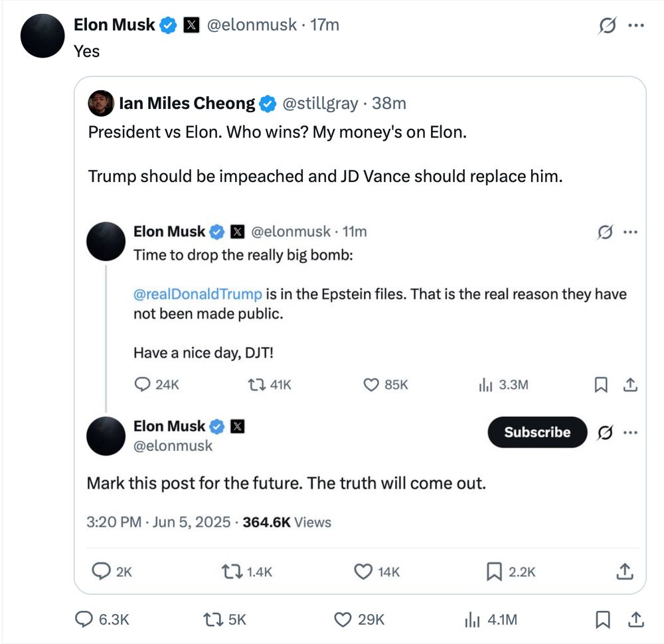Open more options on Epstein files post
Viewport: 664px width, 644px height.
pos(631,232)
